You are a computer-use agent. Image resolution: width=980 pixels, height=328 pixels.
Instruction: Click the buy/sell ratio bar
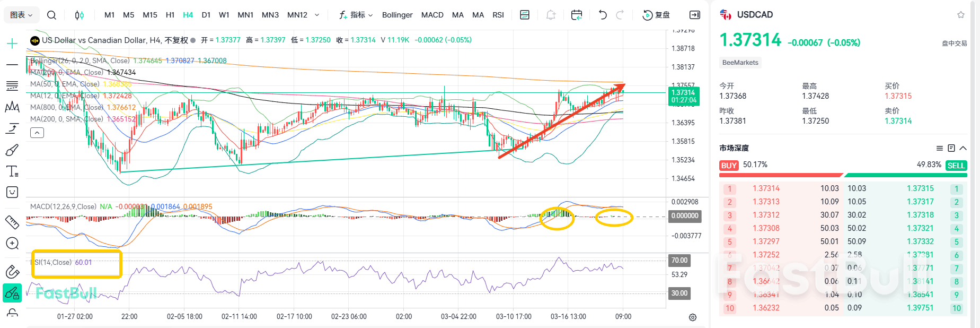[x=843, y=175]
